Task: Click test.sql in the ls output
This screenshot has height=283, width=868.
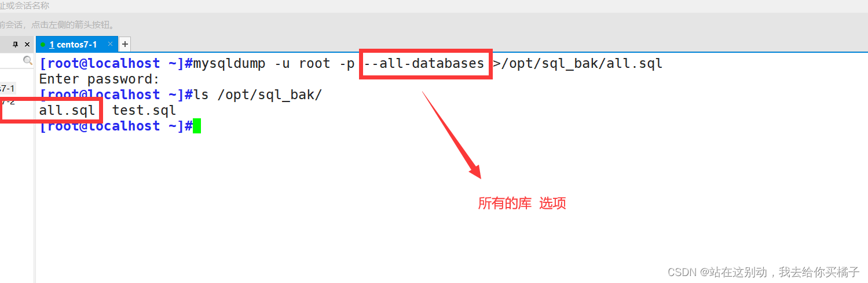Action: point(144,110)
